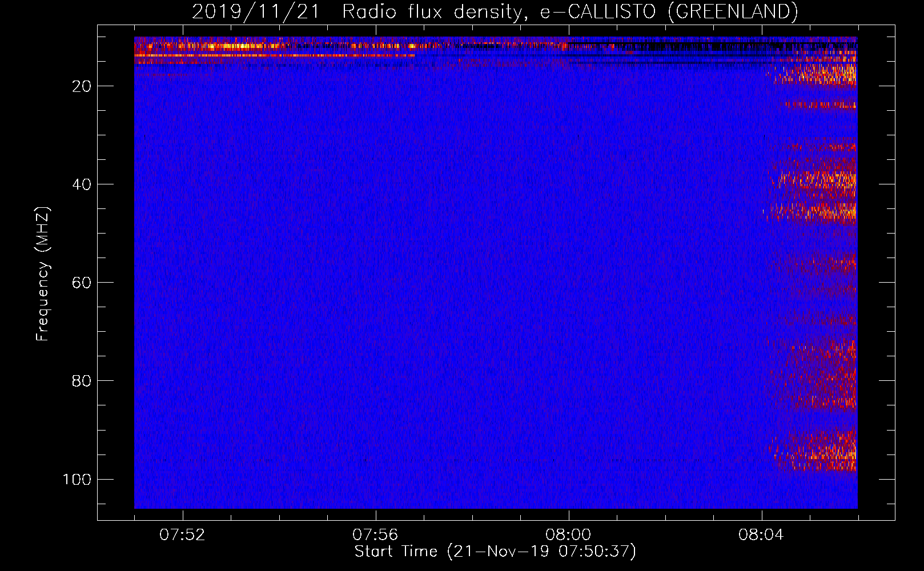Select the 07:56 time axis label
The image size is (924, 571).
click(x=375, y=535)
